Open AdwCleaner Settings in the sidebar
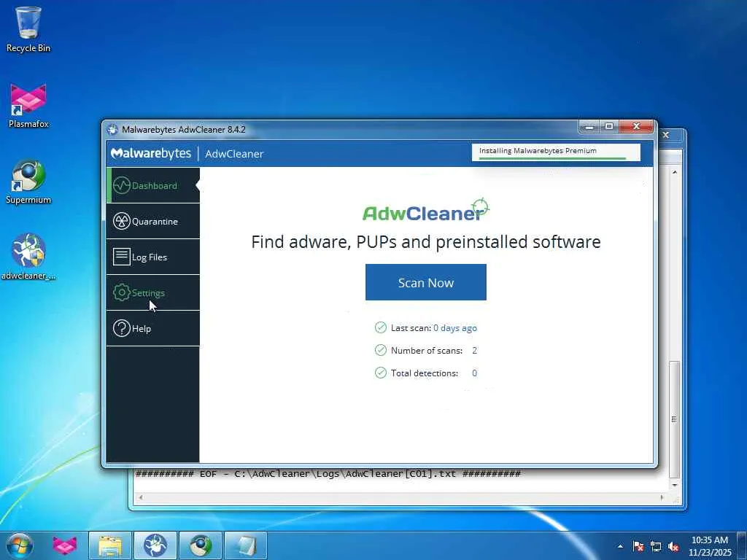 click(153, 292)
